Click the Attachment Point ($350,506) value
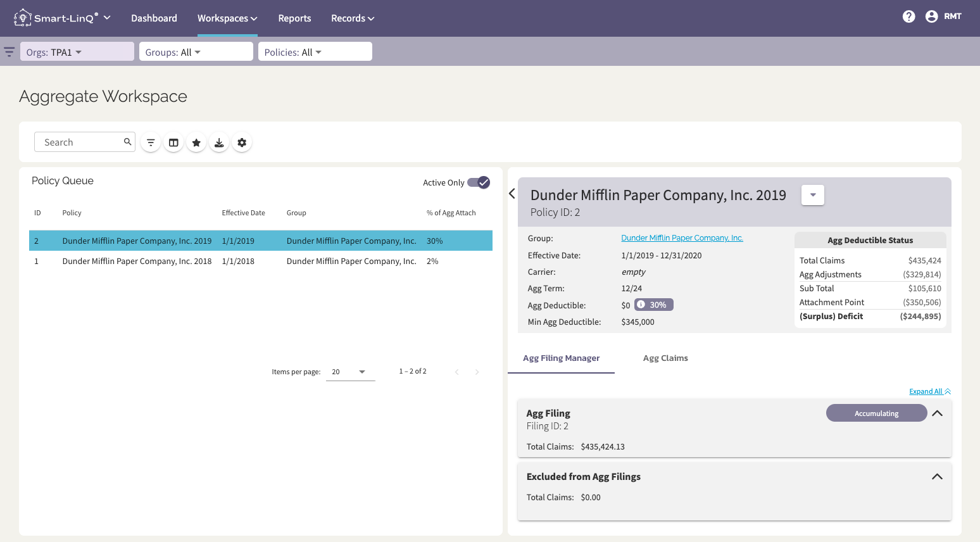This screenshot has width=980, height=542. click(922, 302)
